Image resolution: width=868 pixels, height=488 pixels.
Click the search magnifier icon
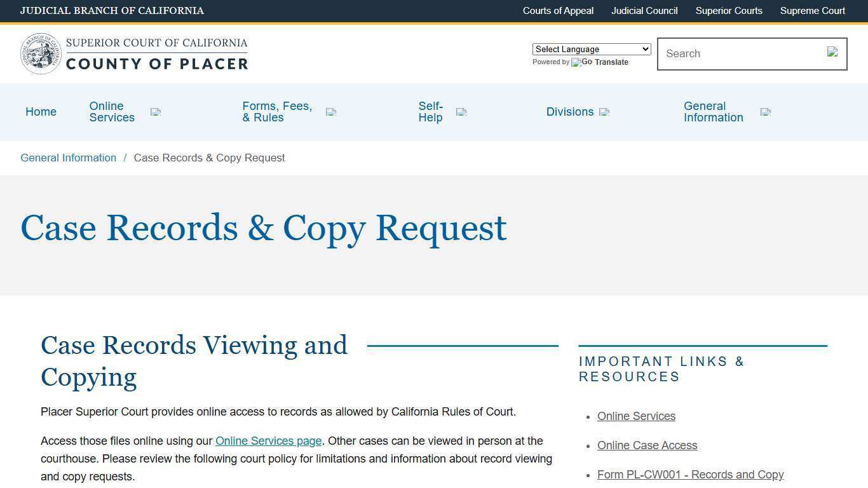pos(832,52)
